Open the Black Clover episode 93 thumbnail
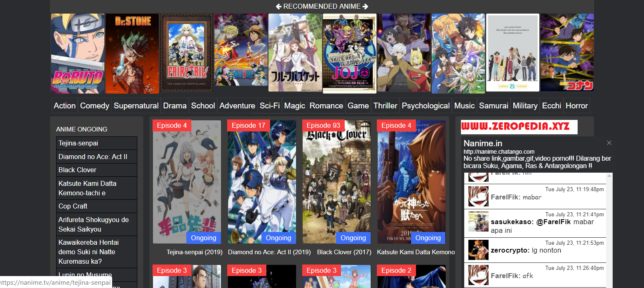The width and height of the screenshot is (644, 288). click(336, 181)
